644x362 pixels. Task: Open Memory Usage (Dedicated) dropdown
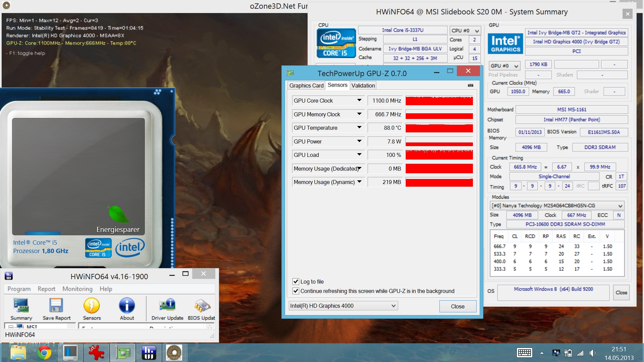359,169
